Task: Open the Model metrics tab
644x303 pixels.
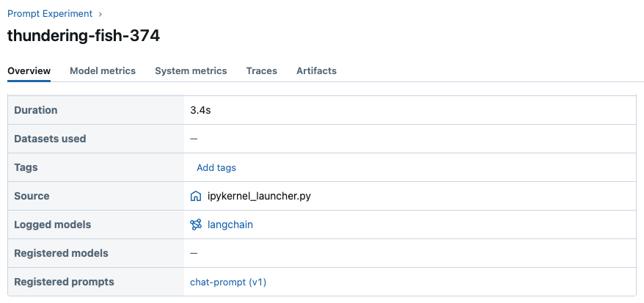Action: (103, 71)
